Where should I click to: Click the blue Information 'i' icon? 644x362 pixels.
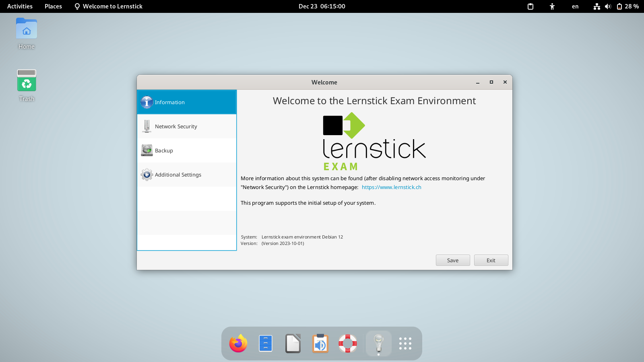(147, 102)
